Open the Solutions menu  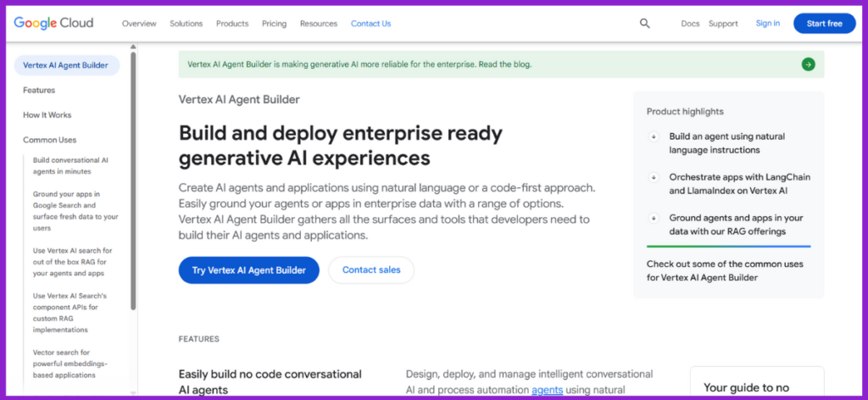tap(186, 24)
